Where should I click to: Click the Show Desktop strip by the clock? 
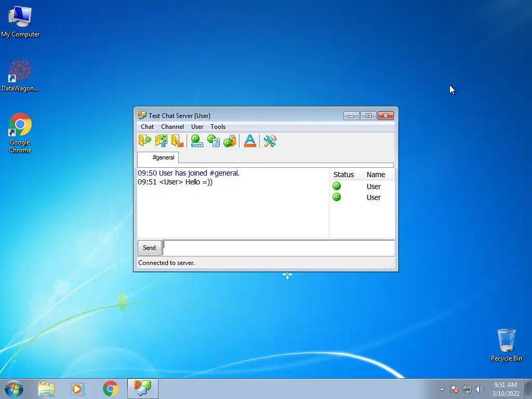coord(528,389)
